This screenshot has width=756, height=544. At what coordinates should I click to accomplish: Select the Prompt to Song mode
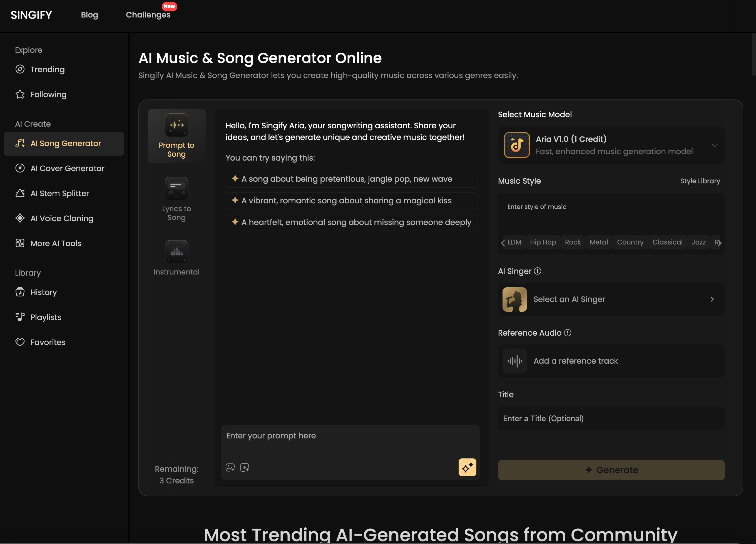pyautogui.click(x=177, y=136)
